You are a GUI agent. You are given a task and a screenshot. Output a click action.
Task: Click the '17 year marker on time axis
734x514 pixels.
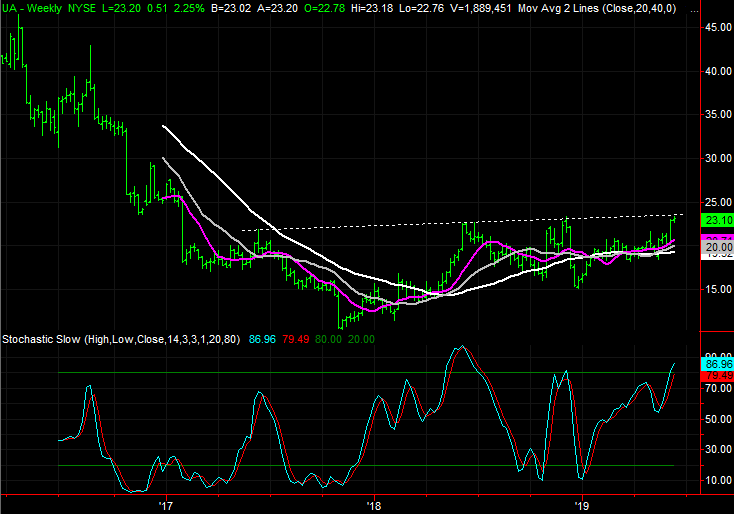(x=166, y=504)
